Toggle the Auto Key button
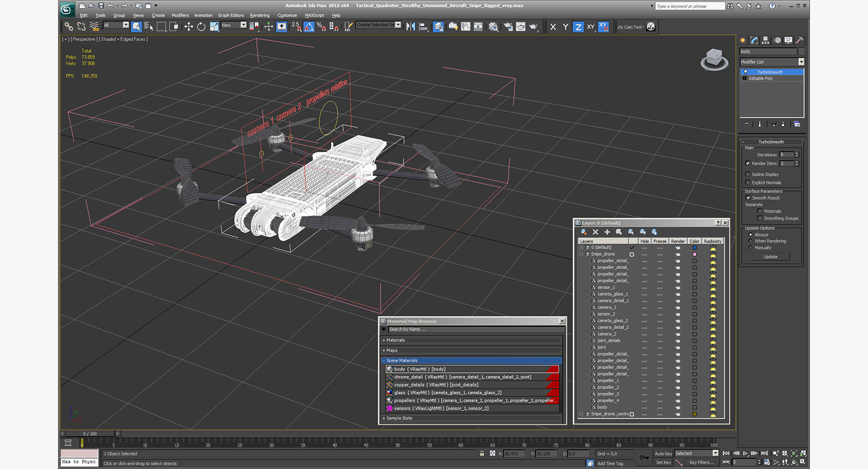This screenshot has height=469, width=868. coord(663,453)
